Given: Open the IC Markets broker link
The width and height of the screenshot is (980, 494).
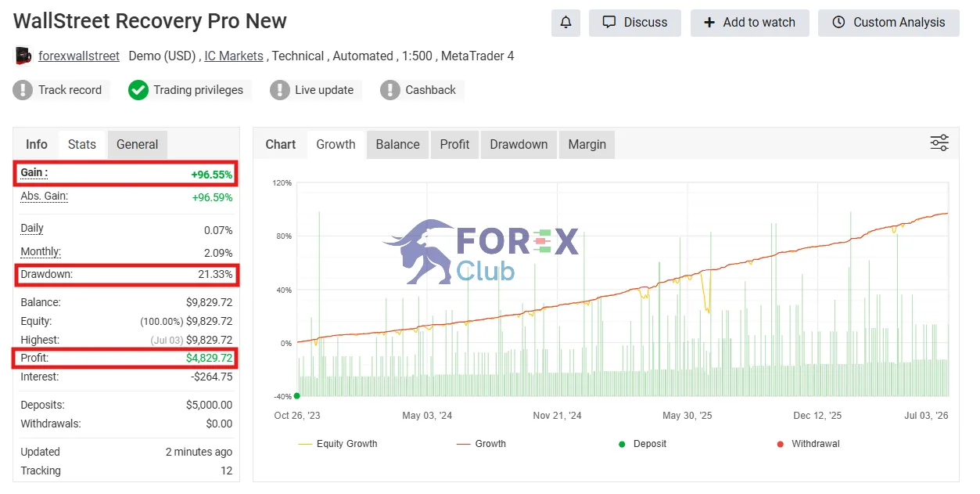Looking at the screenshot, I should pyautogui.click(x=234, y=56).
